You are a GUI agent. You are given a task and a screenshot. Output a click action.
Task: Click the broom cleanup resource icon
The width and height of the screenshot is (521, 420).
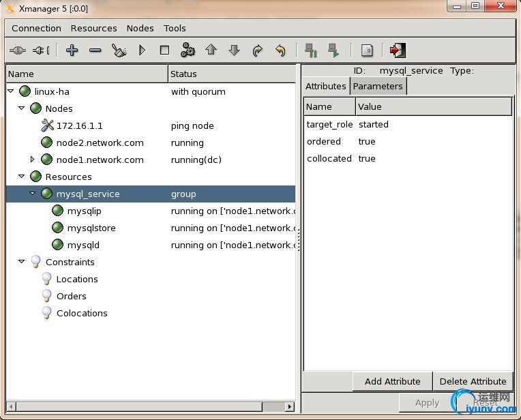[119, 50]
